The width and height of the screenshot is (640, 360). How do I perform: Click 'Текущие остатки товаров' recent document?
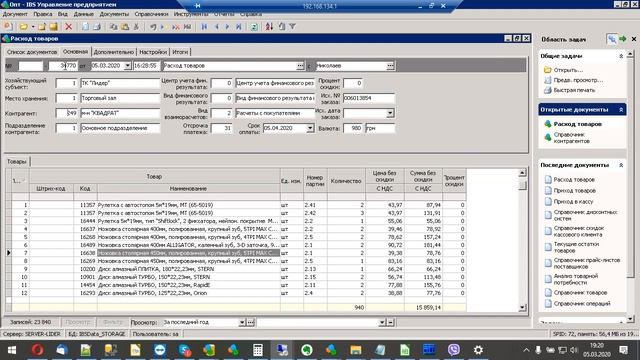point(576,247)
